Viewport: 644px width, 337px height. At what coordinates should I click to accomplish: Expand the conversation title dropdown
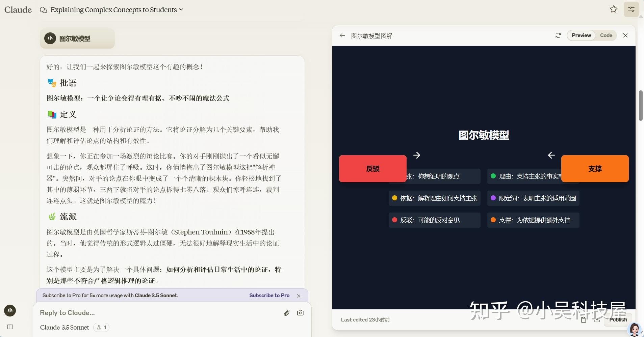(181, 10)
